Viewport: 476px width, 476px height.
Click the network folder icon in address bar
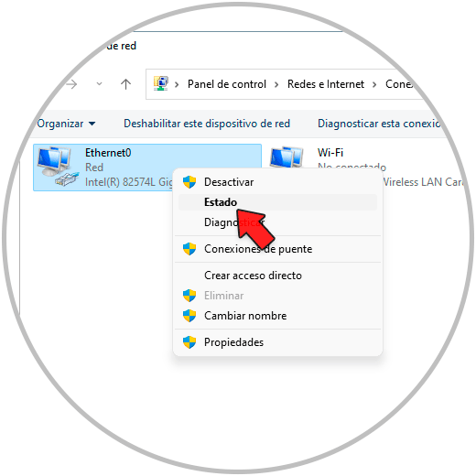click(x=161, y=83)
